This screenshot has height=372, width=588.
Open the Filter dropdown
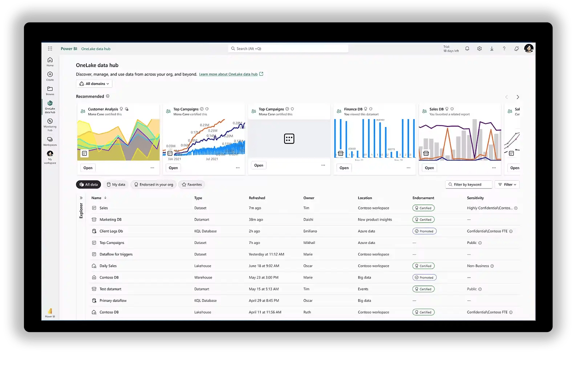[x=507, y=185]
